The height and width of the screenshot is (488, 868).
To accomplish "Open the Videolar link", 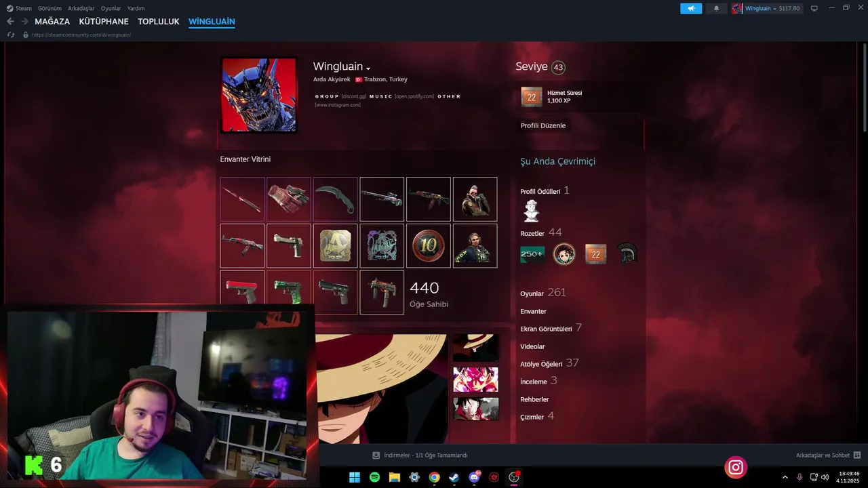I will [x=532, y=346].
